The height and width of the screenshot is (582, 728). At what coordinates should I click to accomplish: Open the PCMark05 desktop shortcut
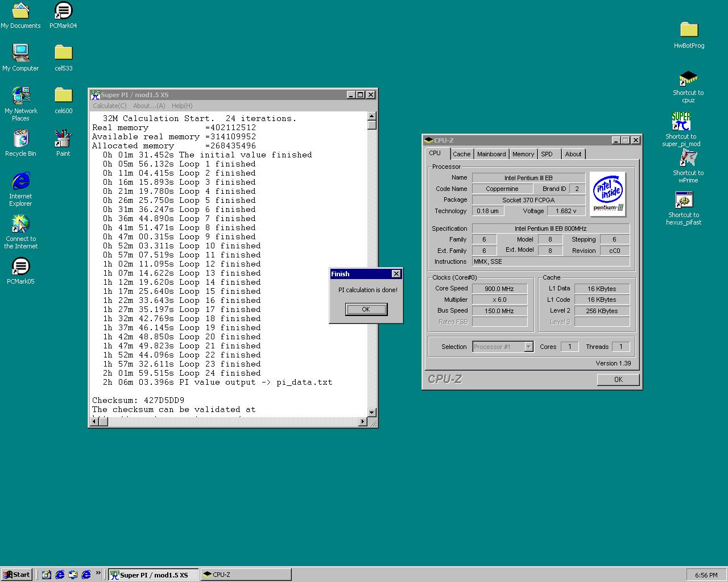pos(20,271)
